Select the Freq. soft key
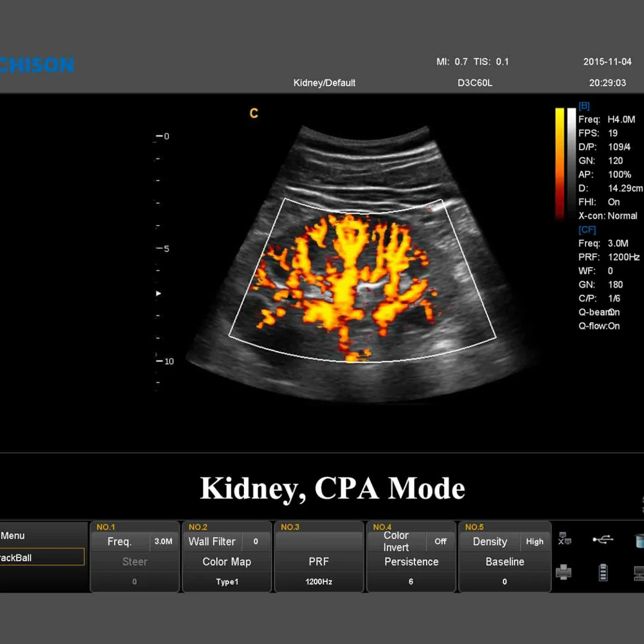The image size is (644, 644). (x=120, y=542)
